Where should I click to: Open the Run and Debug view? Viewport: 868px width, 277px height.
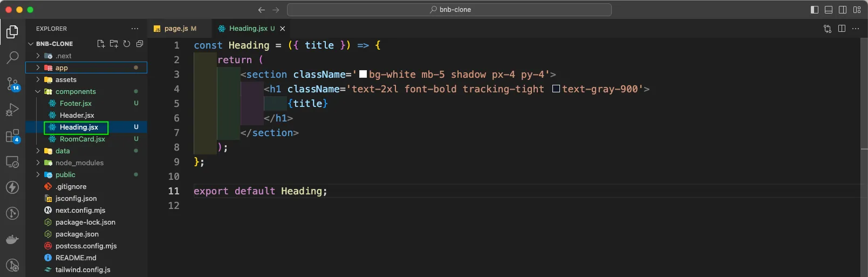click(x=12, y=110)
